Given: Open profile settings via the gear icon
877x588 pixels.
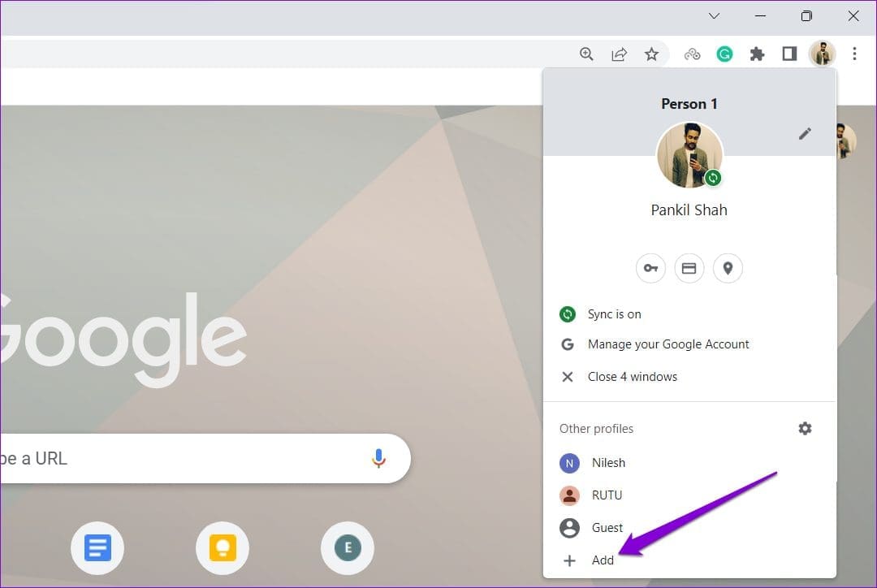Looking at the screenshot, I should [805, 428].
